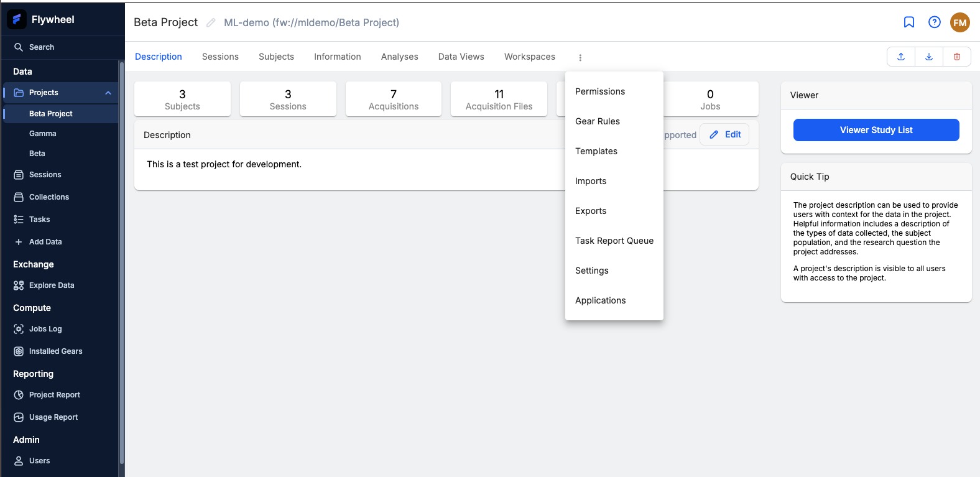Click the Search field in sidebar
Viewport: 980px width, 477px height.
click(x=62, y=47)
